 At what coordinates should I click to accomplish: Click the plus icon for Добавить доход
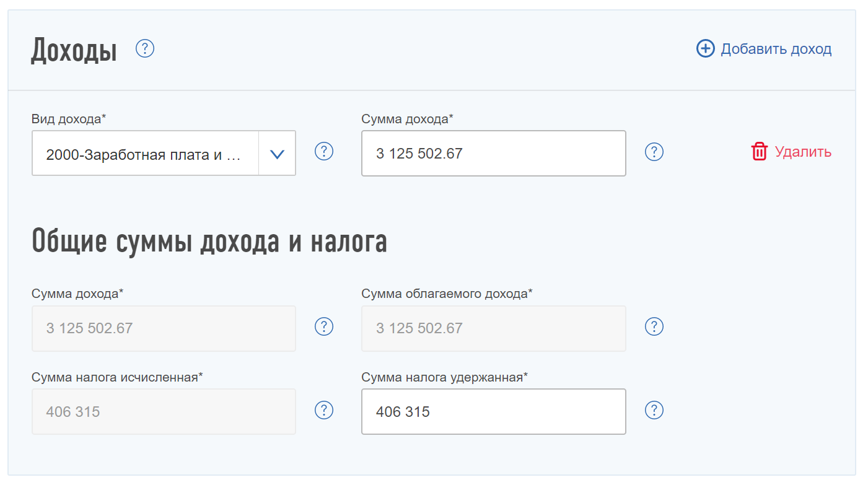click(x=705, y=48)
